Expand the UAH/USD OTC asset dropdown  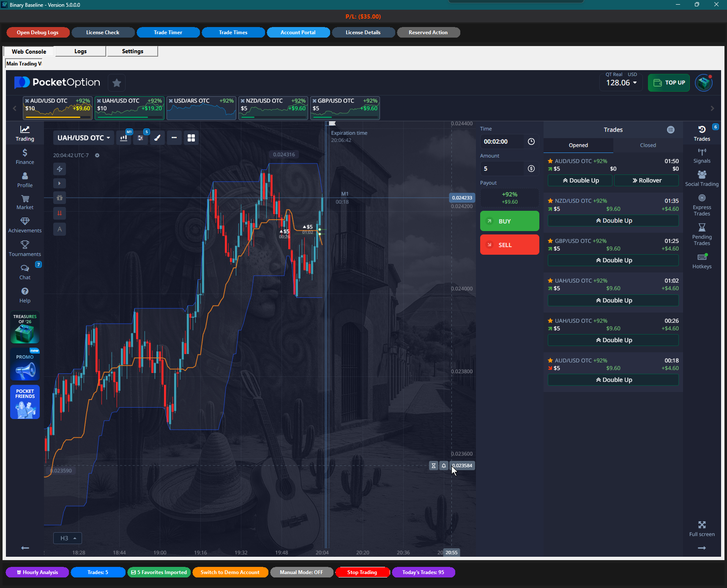[x=84, y=138]
